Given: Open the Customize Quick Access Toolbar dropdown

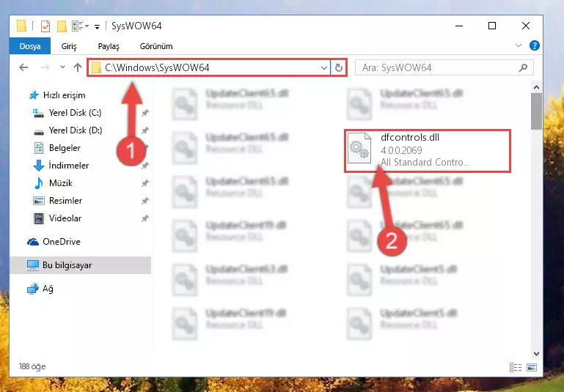Looking at the screenshot, I should (97, 26).
